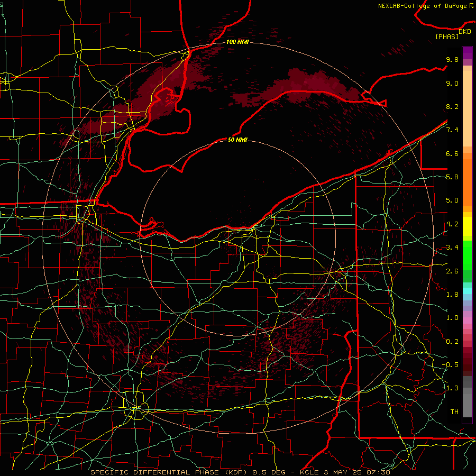Click the TH label at legend bottom
Viewport: 476px width, 476px height.
(454, 411)
